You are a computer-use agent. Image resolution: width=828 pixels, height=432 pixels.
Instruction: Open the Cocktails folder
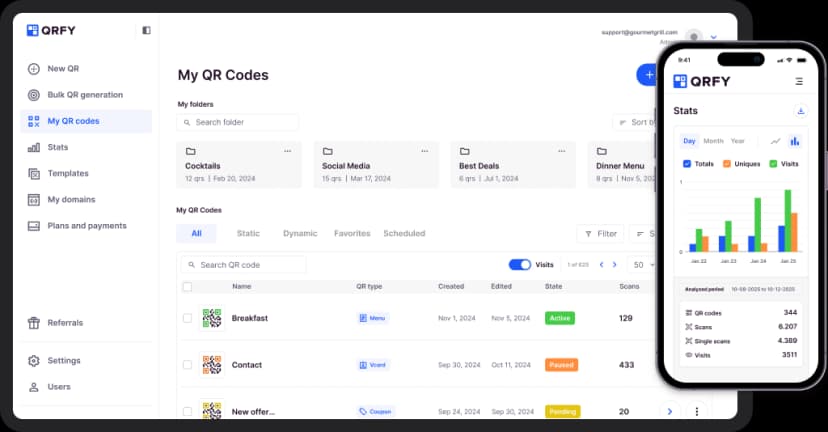click(239, 165)
